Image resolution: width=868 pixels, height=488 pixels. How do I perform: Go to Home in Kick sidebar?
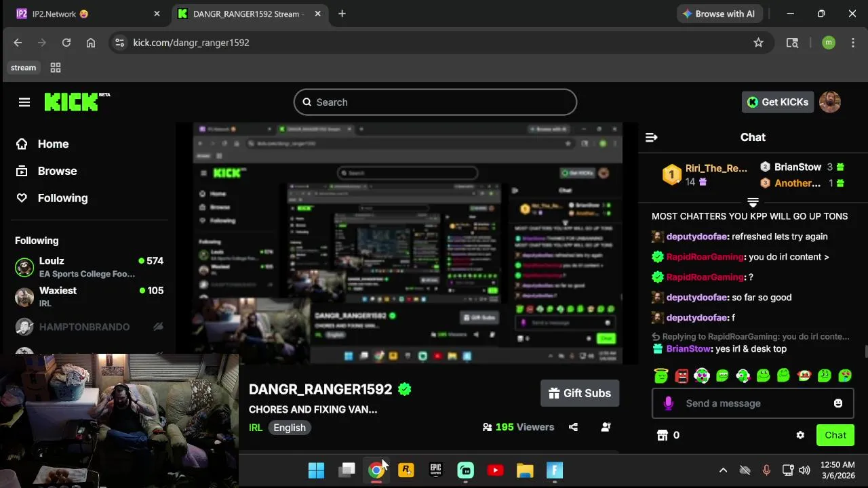pyautogui.click(x=42, y=144)
